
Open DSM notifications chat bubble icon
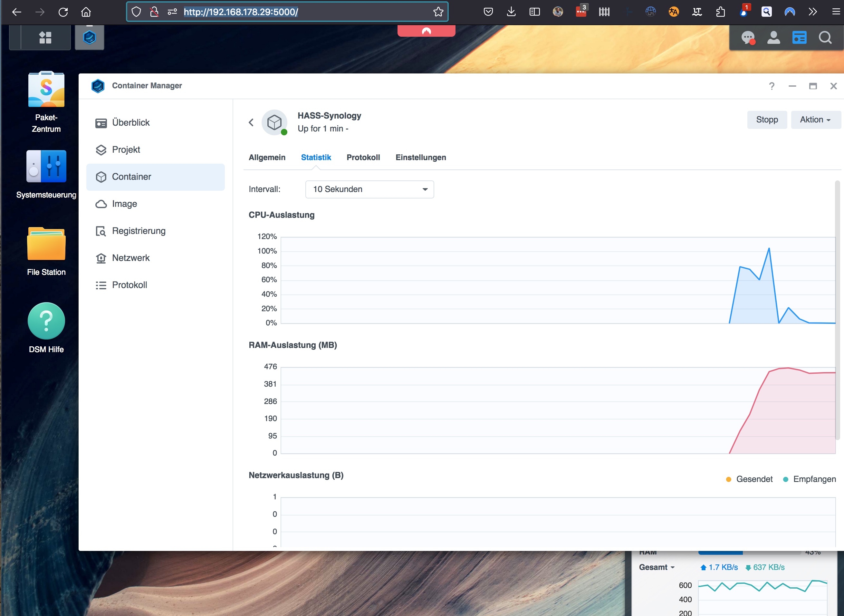click(747, 38)
